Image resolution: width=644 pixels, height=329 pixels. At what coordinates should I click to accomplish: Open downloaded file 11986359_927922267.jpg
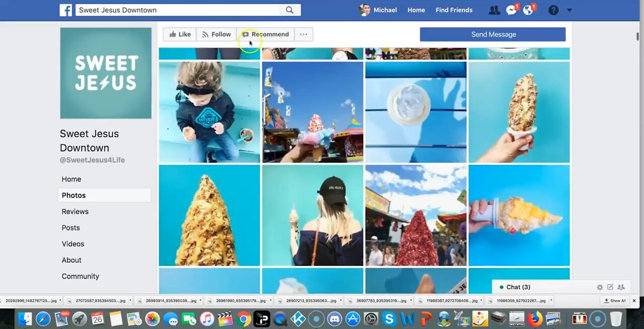pyautogui.click(x=521, y=301)
